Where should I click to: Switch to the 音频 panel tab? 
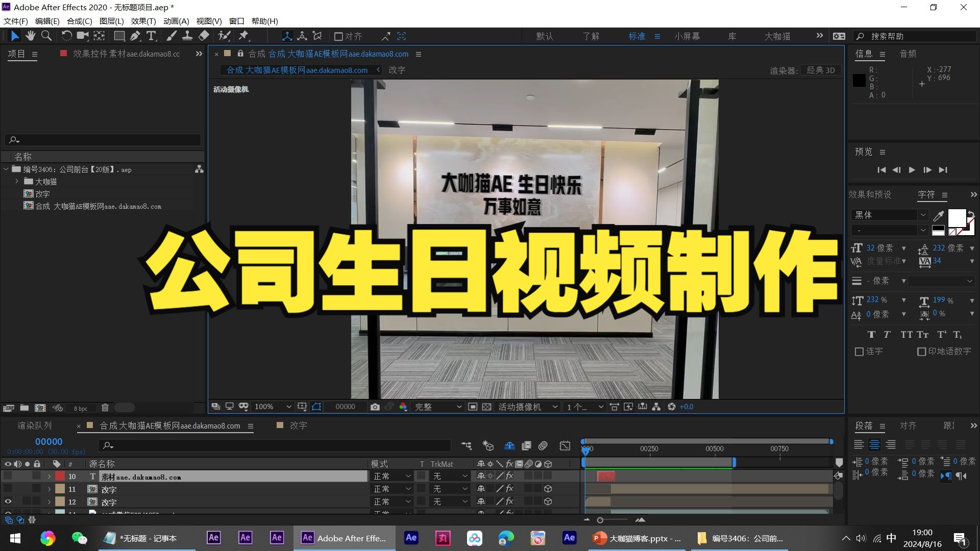[908, 54]
